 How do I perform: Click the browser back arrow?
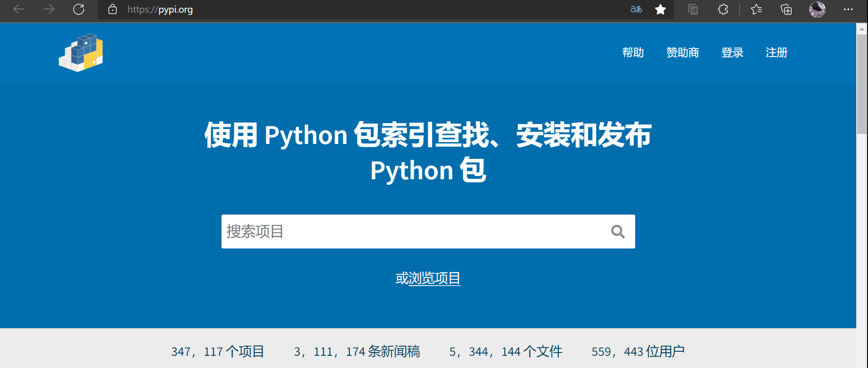19,9
